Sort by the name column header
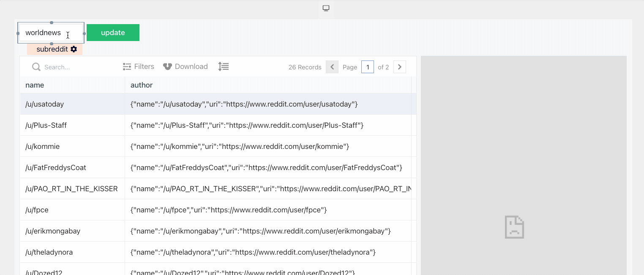Image resolution: width=644 pixels, height=275 pixels. (35, 85)
